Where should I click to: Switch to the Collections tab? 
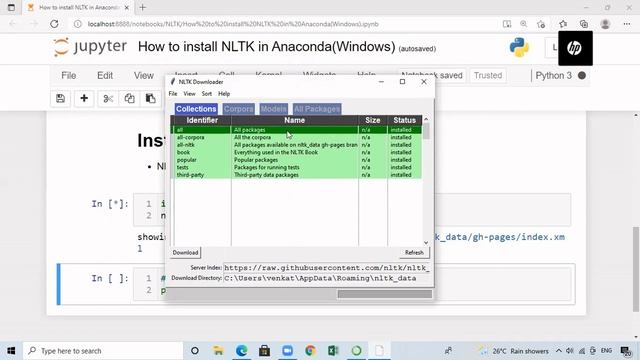pyautogui.click(x=196, y=109)
